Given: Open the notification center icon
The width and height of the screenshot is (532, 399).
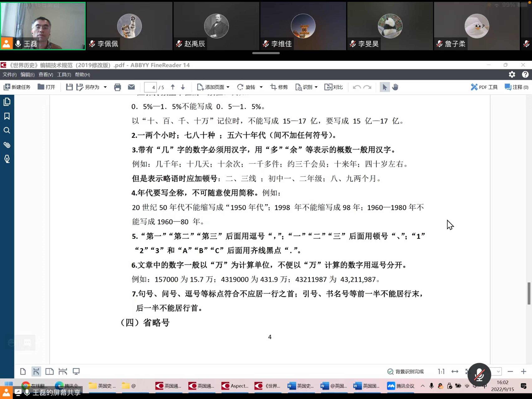Looking at the screenshot, I should (x=523, y=386).
